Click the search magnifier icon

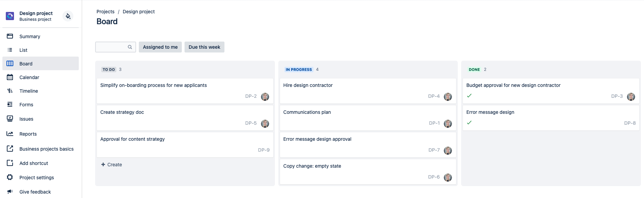coord(130,47)
